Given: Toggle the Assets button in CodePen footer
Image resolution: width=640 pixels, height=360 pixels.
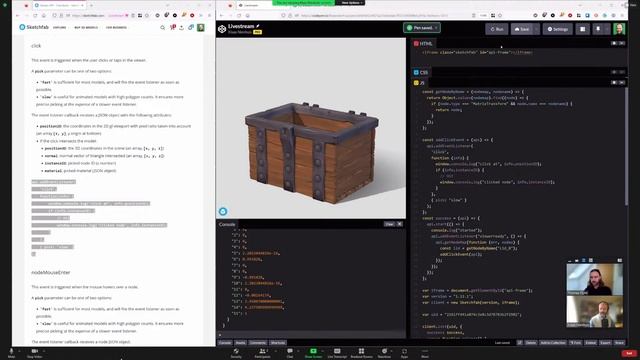Looking at the screenshot, I should [x=240, y=343].
